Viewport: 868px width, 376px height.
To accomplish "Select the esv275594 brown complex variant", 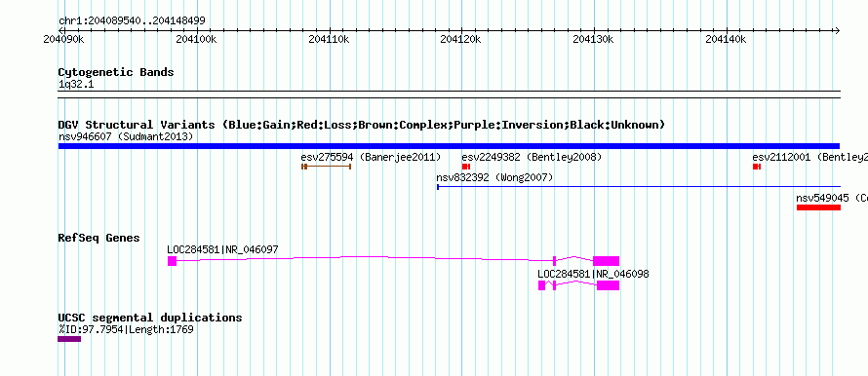I will pos(326,166).
